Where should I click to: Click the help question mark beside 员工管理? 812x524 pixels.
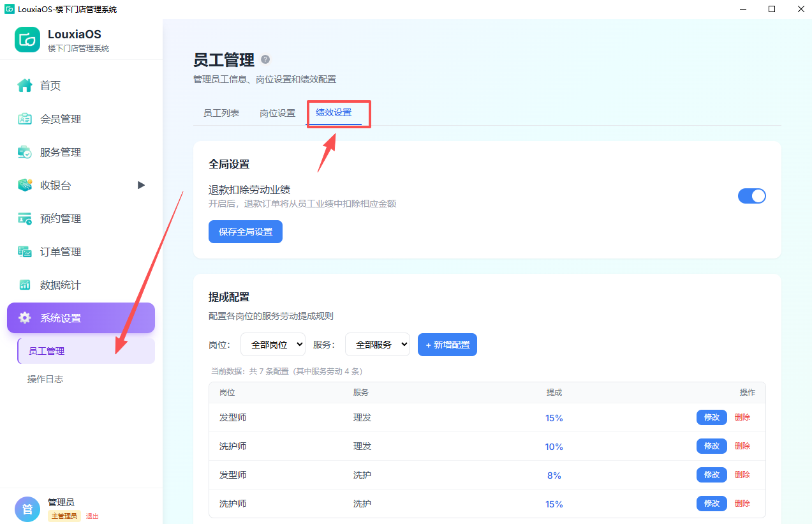click(x=265, y=59)
